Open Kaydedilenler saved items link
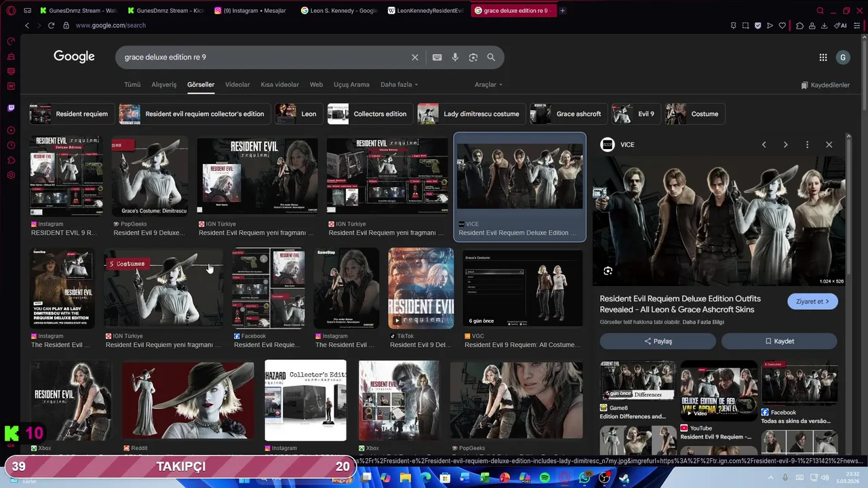 tap(825, 85)
